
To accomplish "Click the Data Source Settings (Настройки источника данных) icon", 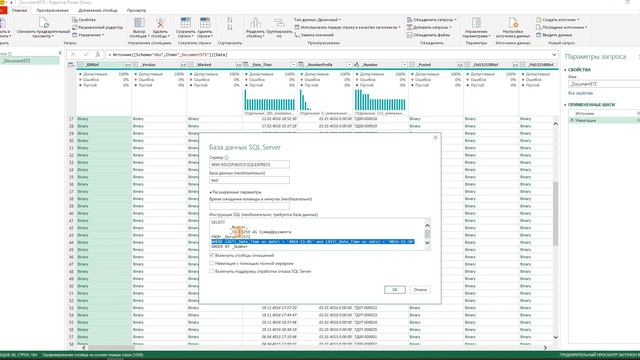I will pos(513,23).
